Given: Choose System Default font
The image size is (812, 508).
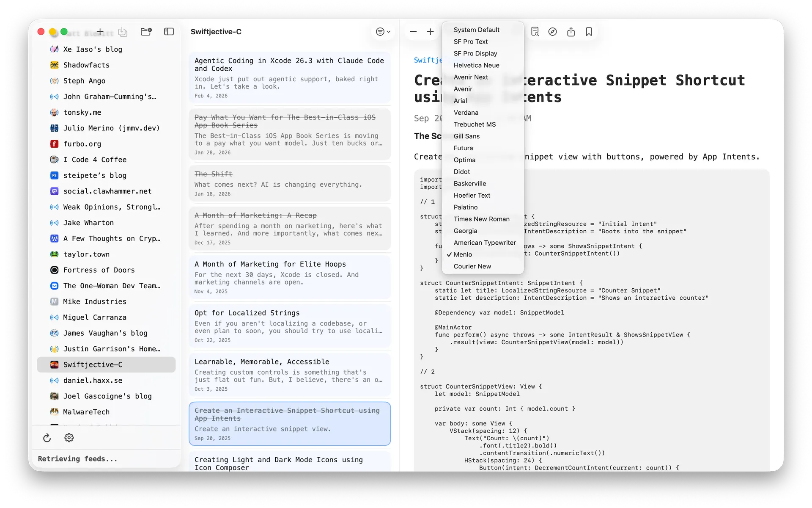Looking at the screenshot, I should 483,30.
